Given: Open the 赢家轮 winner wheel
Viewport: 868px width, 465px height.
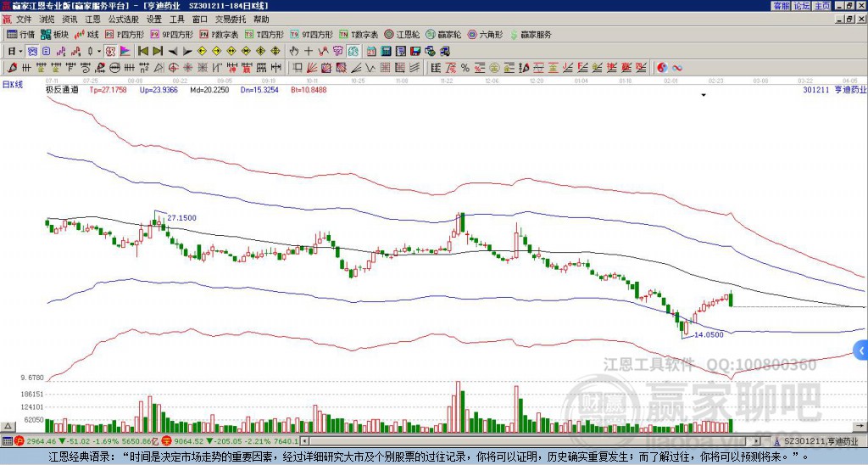Looking at the screenshot, I should click(x=443, y=34).
